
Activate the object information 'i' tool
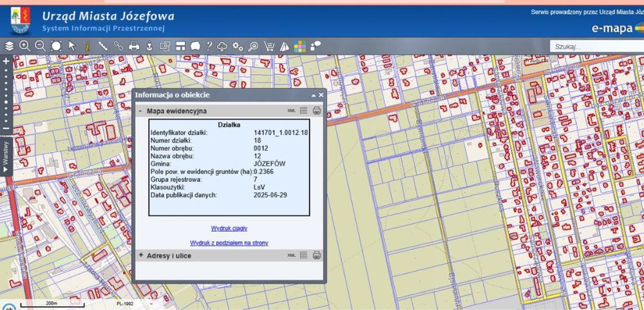tap(87, 46)
